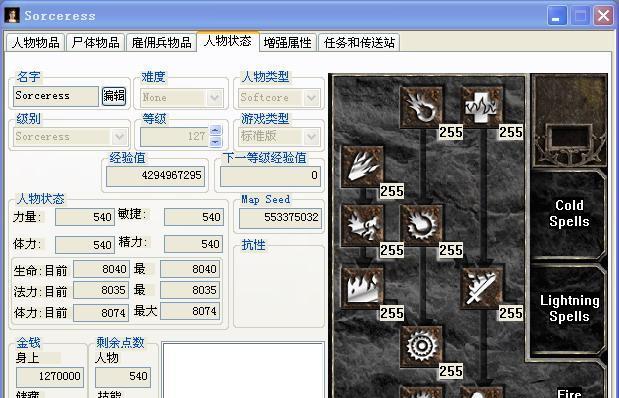Click the 编辑 button next to name

(114, 96)
